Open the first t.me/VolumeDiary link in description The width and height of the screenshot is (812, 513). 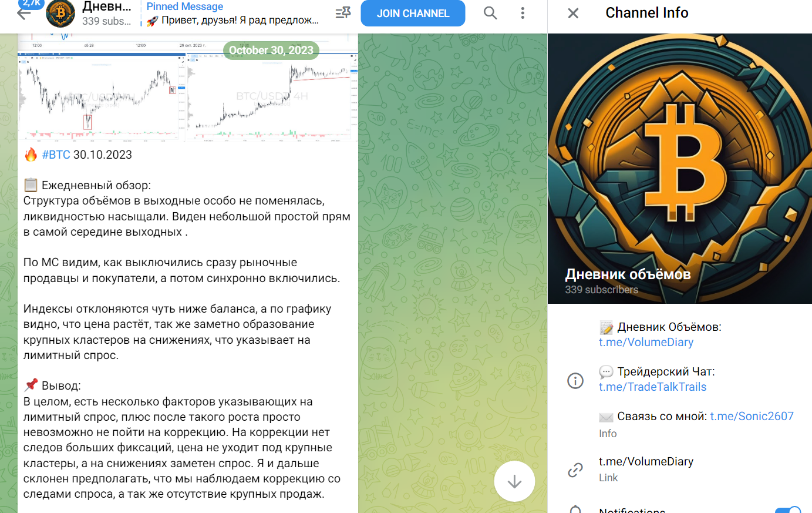tap(646, 342)
